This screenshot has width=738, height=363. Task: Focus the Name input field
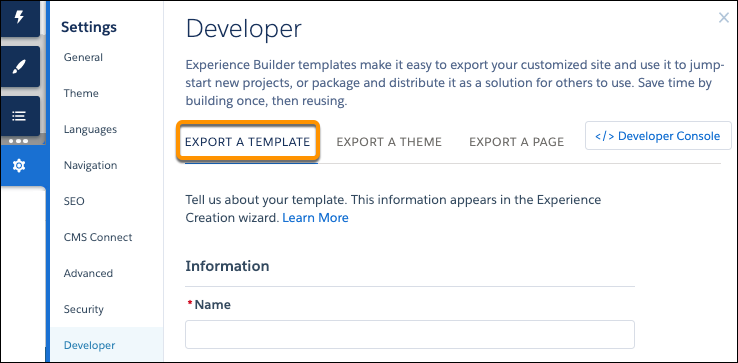(409, 335)
